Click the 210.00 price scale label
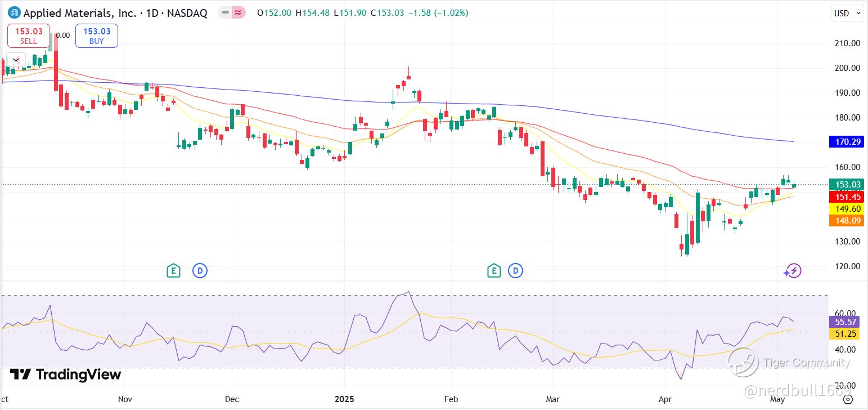 pos(848,43)
